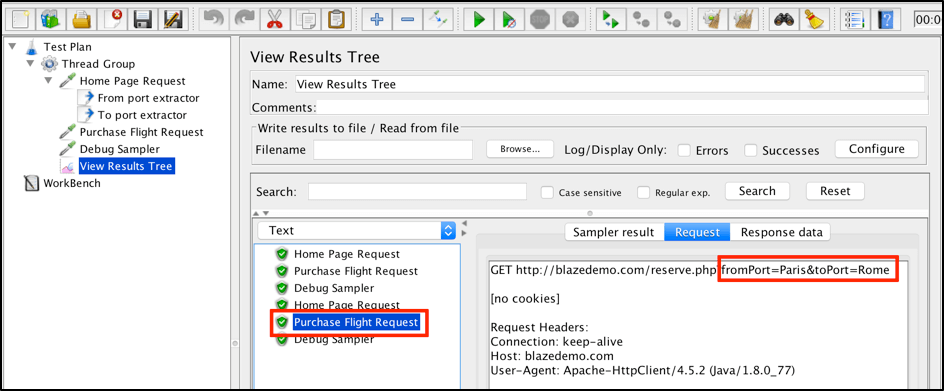This screenshot has height=391, width=944.
Task: Collapse the Test Plan node arrow
Action: click(13, 46)
